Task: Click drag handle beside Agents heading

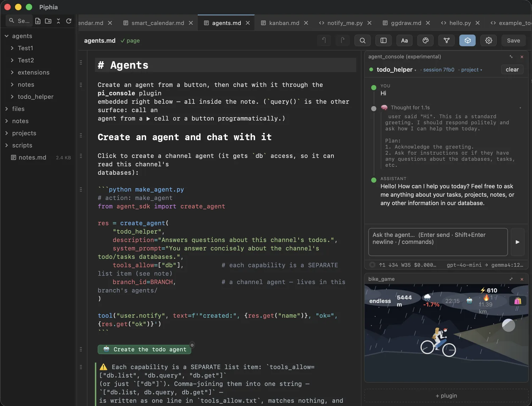Action: 81,62
